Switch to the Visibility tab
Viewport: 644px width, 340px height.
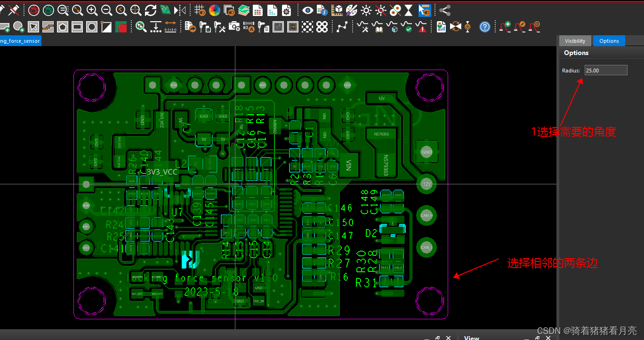575,41
